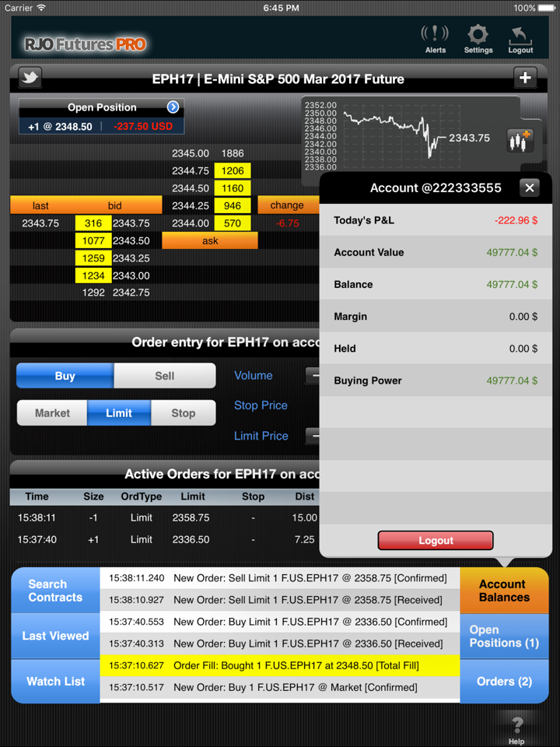Open the Open Positions (1) tab

click(504, 637)
